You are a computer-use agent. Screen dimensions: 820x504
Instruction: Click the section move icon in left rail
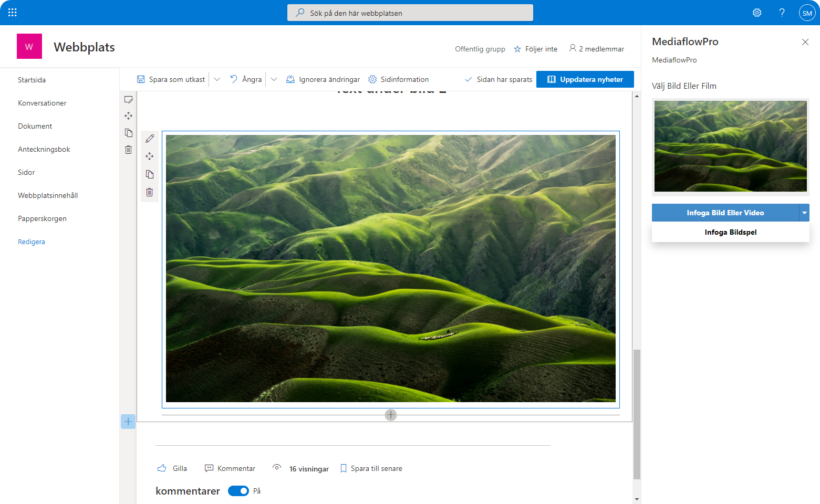(x=129, y=116)
